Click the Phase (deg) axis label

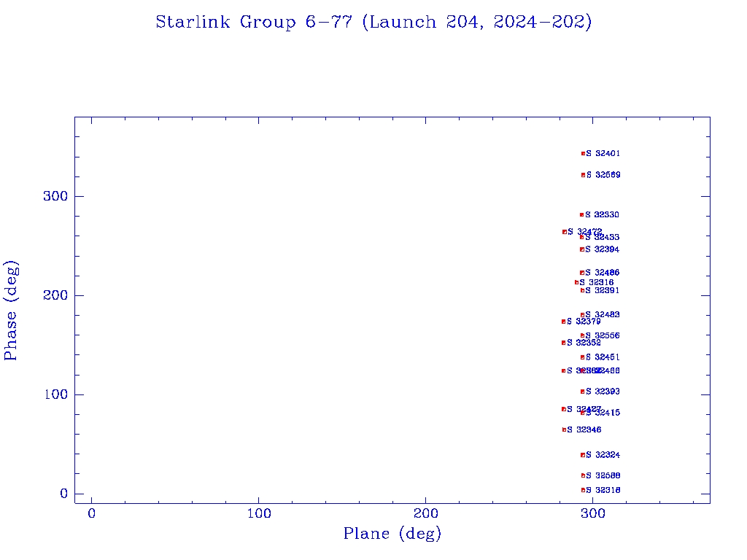[x=11, y=310]
